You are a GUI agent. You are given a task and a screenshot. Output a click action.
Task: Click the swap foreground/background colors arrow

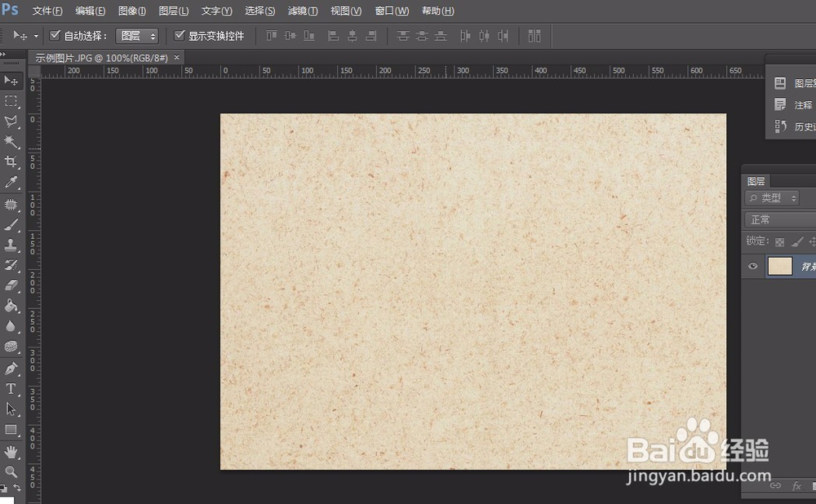[x=17, y=488]
